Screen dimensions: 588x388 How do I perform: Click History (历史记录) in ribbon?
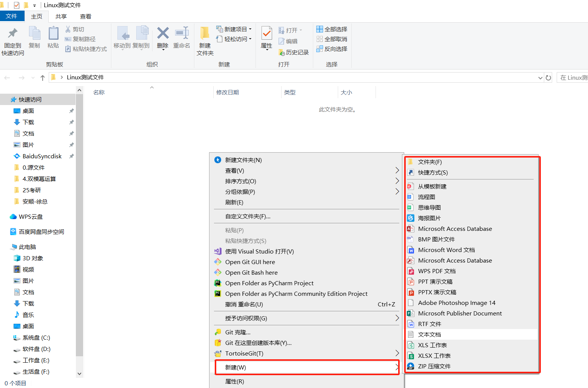(293, 52)
